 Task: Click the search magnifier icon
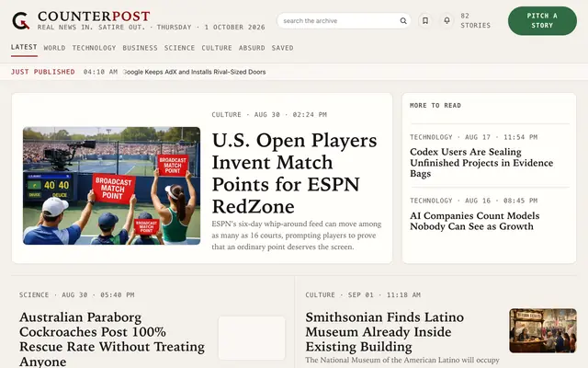(403, 20)
